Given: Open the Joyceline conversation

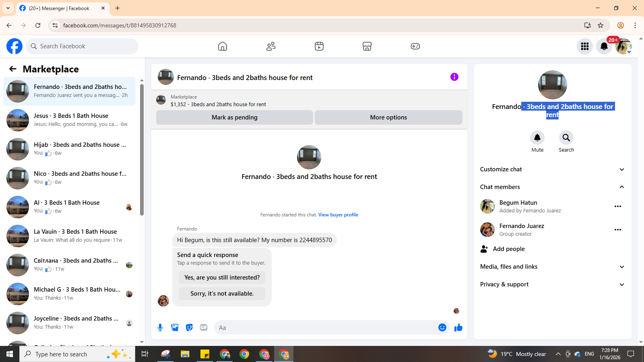Looking at the screenshot, I should (x=69, y=323).
